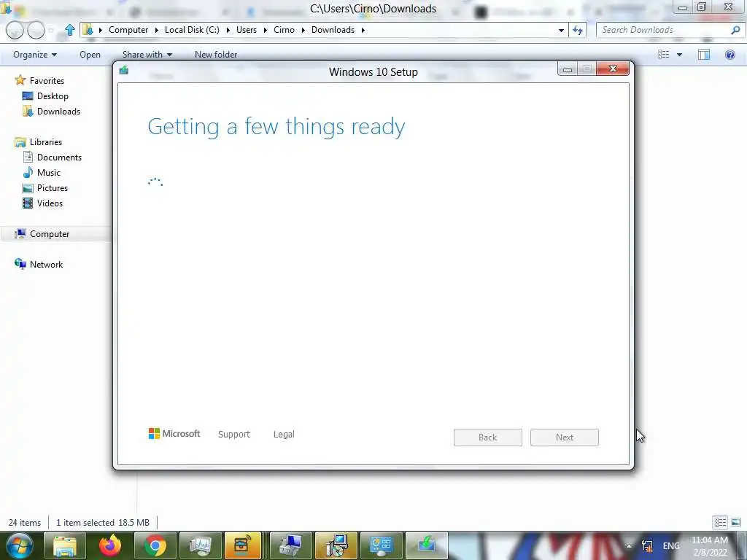This screenshot has height=560, width=747.
Task: Click the Legal link in Setup
Action: tap(284, 435)
